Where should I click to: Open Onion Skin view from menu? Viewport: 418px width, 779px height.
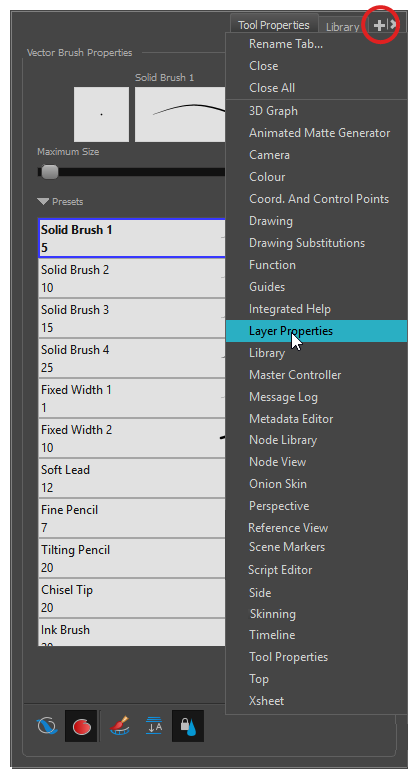[278, 484]
